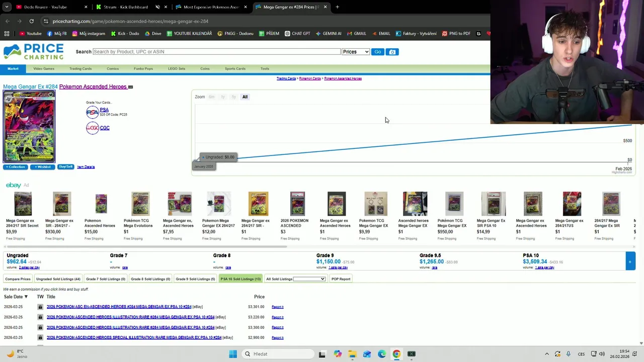Reload the page with the refresh icon
644x362 pixels.
[31, 21]
